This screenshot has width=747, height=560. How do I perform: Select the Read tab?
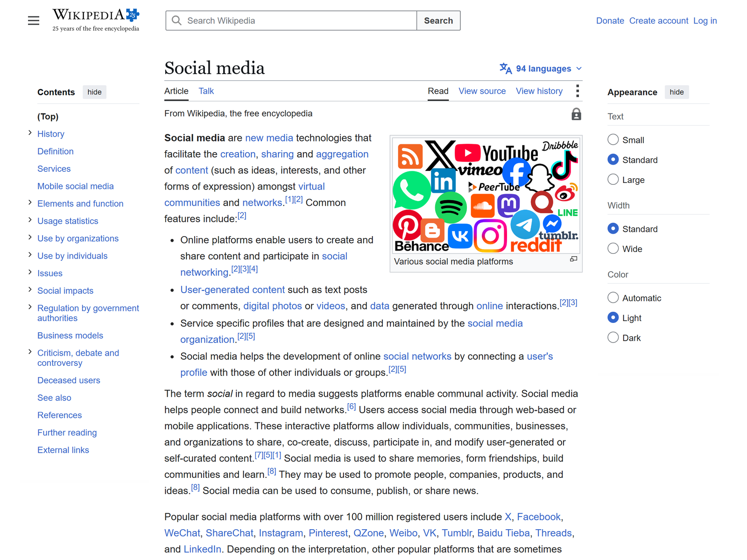(438, 91)
